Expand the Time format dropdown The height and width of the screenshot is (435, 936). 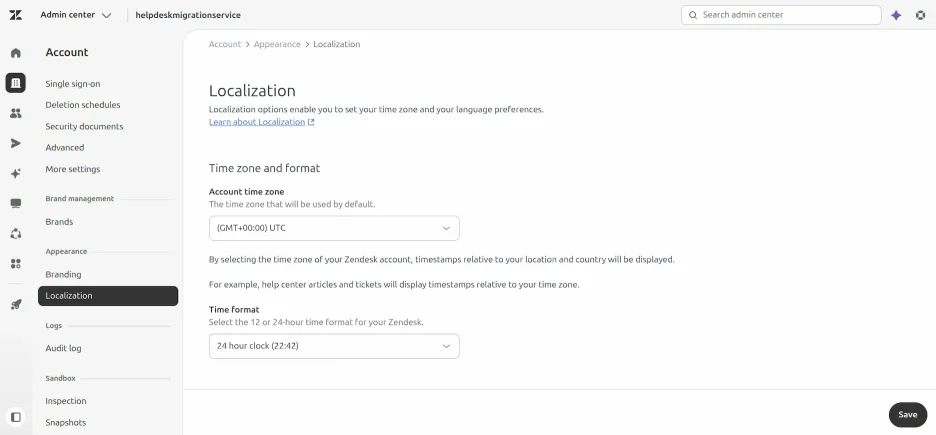coord(334,346)
